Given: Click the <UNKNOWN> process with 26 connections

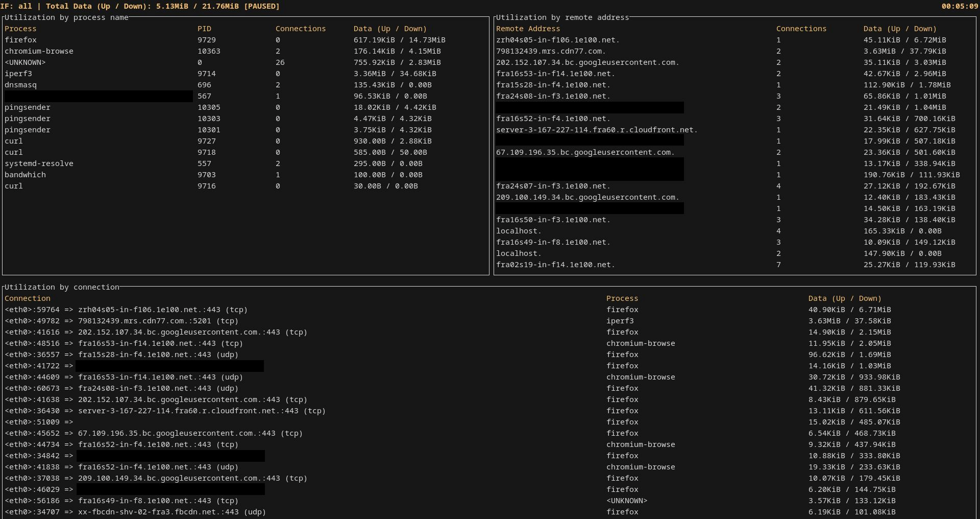Looking at the screenshot, I should click(x=25, y=62).
